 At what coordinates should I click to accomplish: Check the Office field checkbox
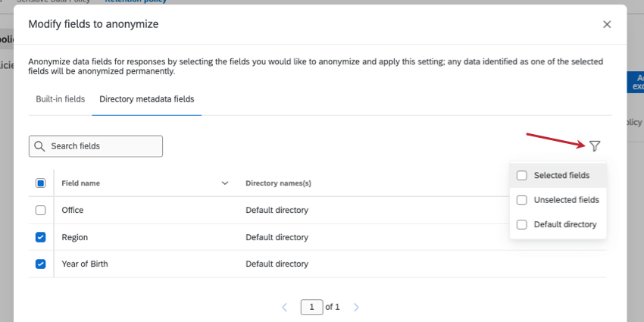(41, 210)
